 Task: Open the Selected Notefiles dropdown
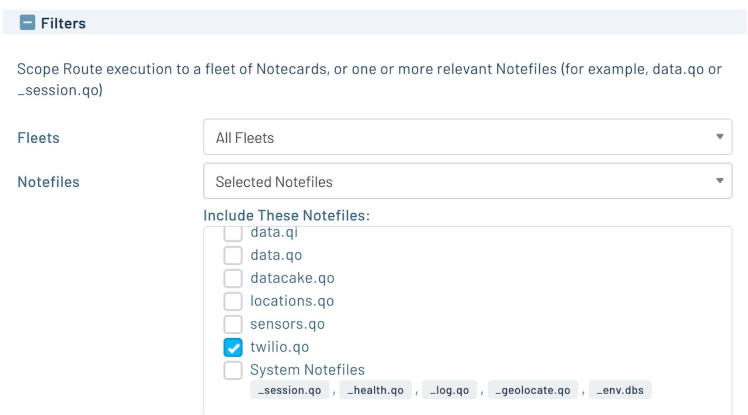tap(467, 182)
